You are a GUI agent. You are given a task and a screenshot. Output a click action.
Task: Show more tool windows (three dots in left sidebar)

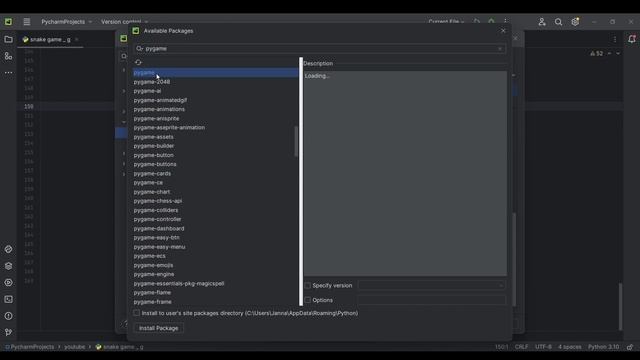[8, 73]
